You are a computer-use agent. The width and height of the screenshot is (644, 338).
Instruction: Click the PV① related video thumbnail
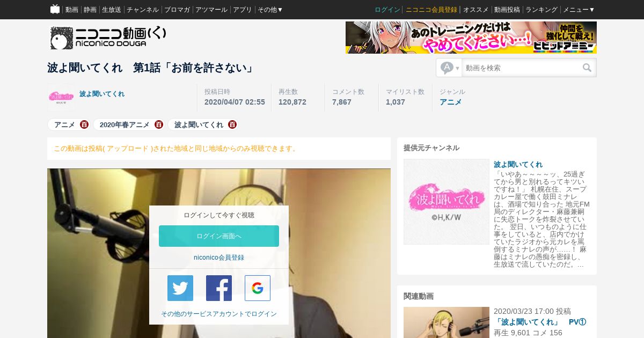pyautogui.click(x=447, y=322)
